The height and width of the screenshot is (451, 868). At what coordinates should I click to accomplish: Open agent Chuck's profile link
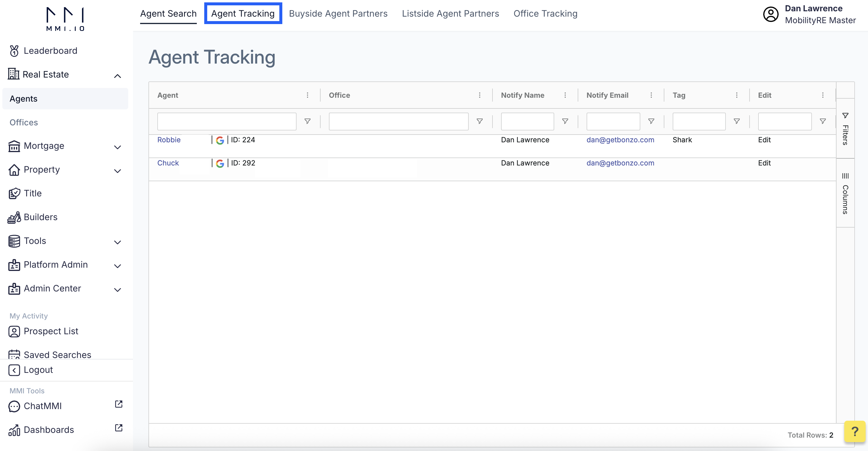tap(168, 163)
